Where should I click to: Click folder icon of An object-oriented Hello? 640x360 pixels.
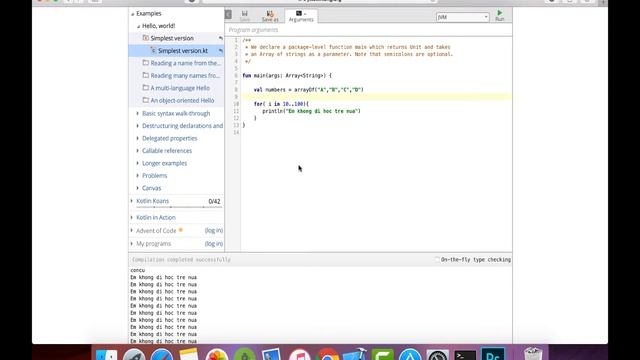(x=145, y=100)
